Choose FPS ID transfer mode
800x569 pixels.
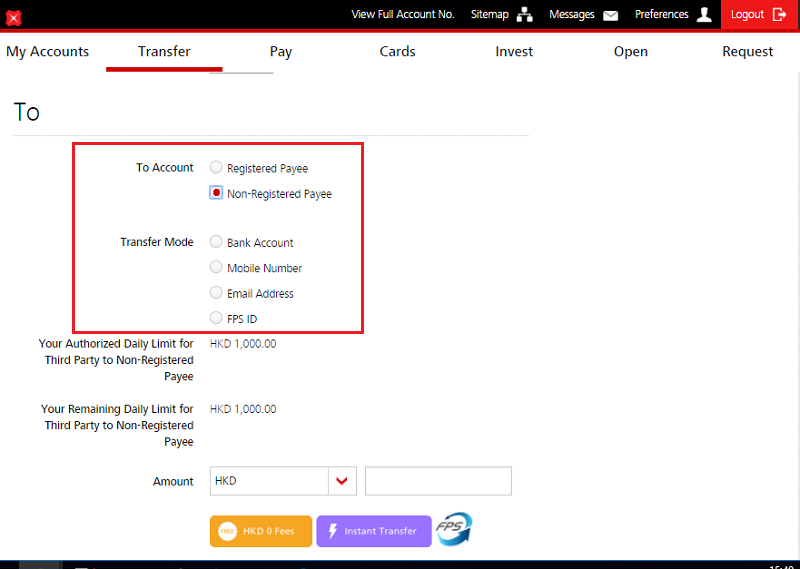(216, 318)
